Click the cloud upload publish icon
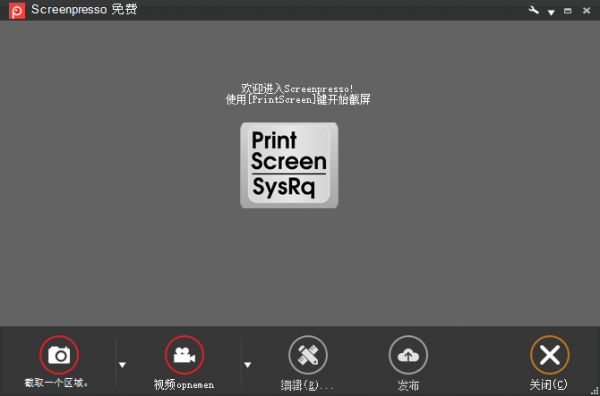600x396 pixels. click(x=408, y=355)
